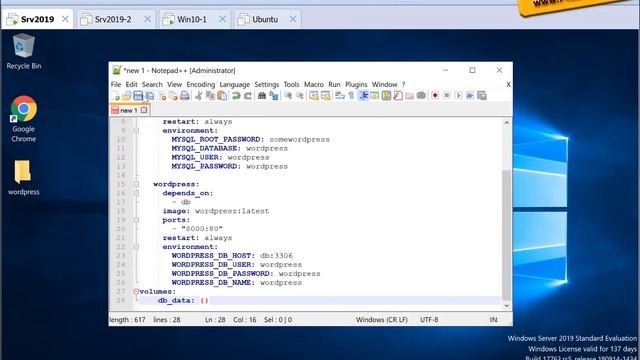
Task: Click the UTF-8 encoding status entry
Action: point(429,320)
